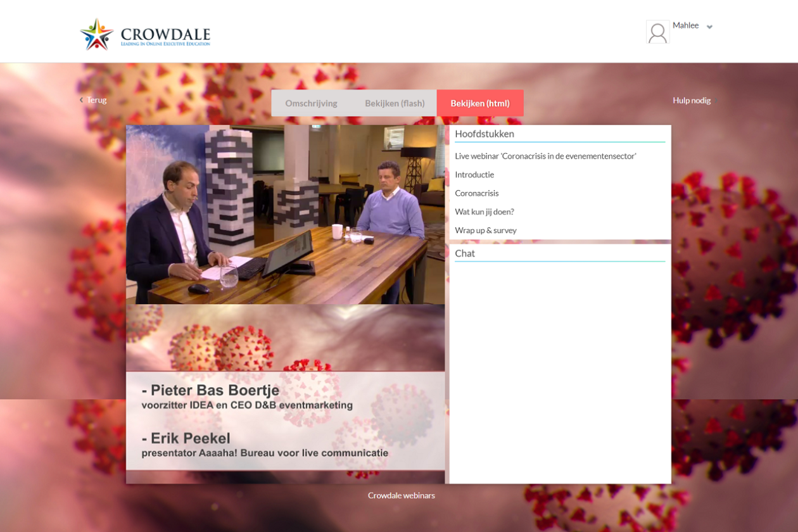Open the Hulp nodig link
798x532 pixels.
pos(692,100)
